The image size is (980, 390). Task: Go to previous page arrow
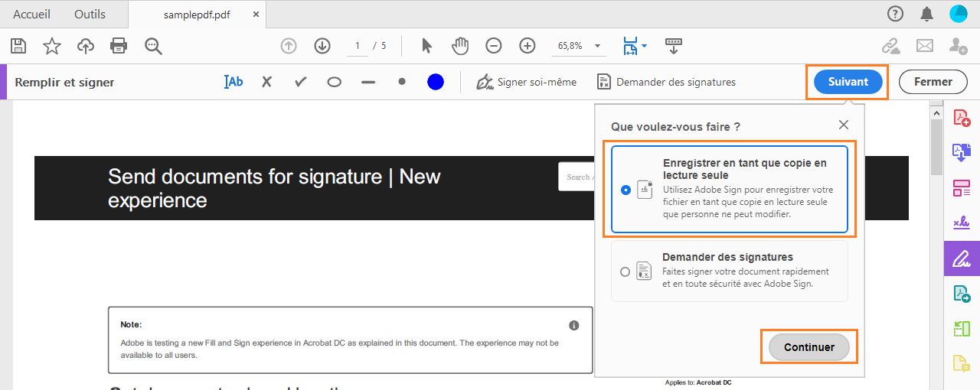click(x=289, y=46)
